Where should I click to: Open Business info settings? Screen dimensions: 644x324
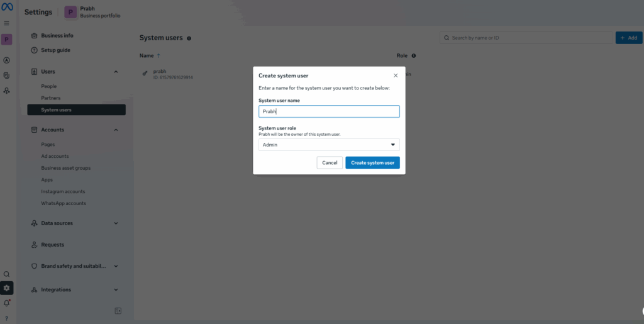[57, 36]
